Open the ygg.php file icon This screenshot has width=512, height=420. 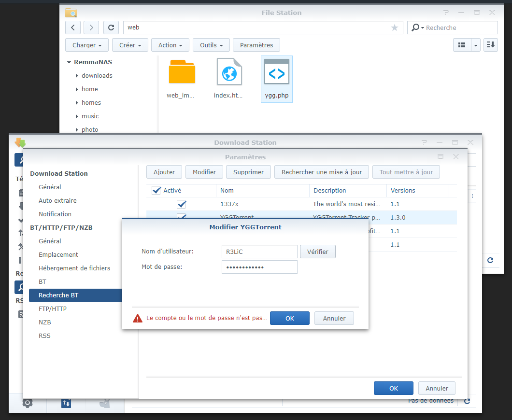[x=277, y=74]
